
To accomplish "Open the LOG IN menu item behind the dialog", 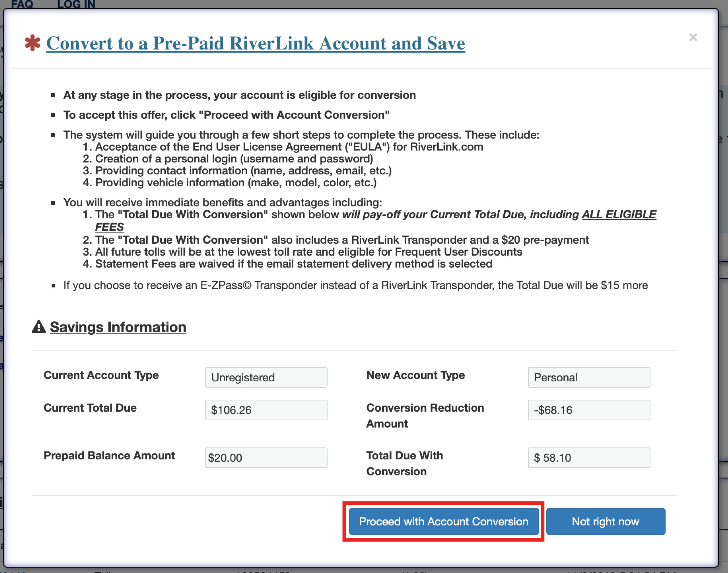I will click(76, 4).
